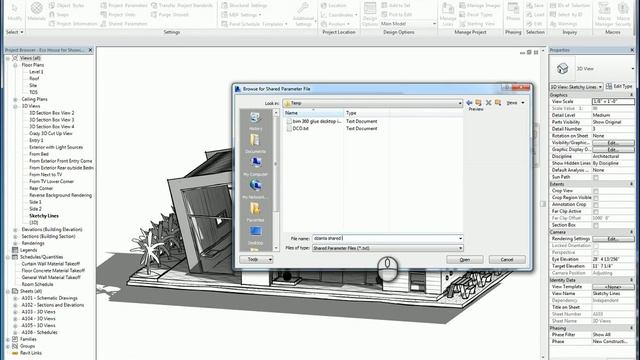Click Edit button for Graphic Display Options

[x=613, y=149]
